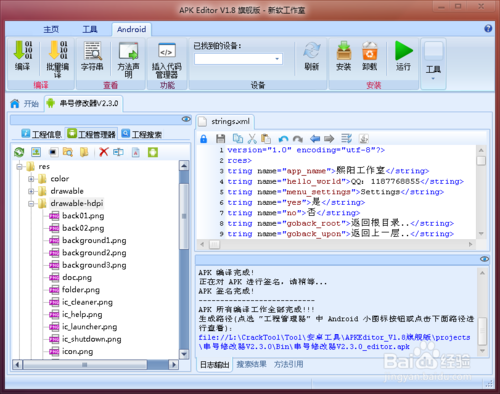Click the 编译 compile icon in the ribbon
500x394 pixels.
23,51
